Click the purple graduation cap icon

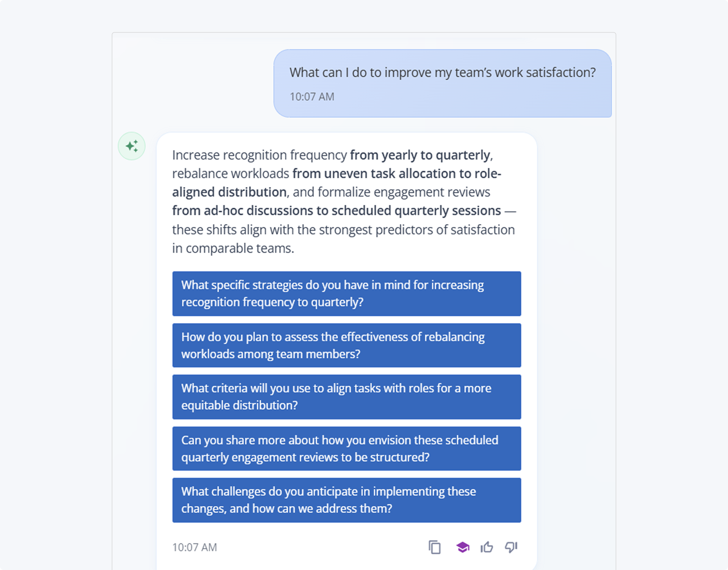pyautogui.click(x=463, y=547)
